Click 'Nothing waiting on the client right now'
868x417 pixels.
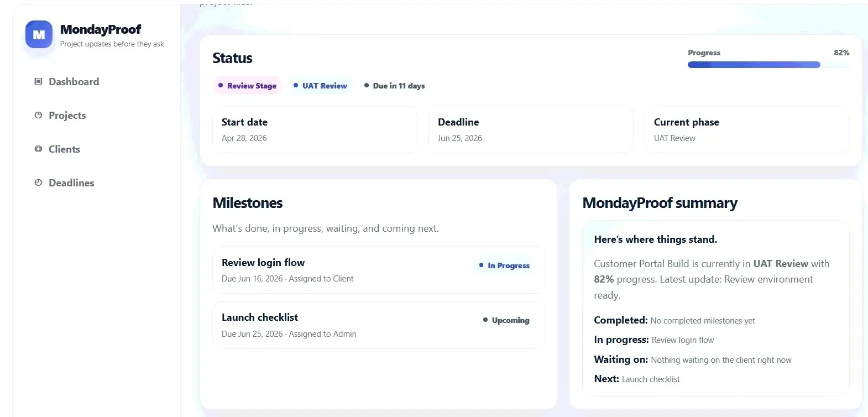(721, 360)
